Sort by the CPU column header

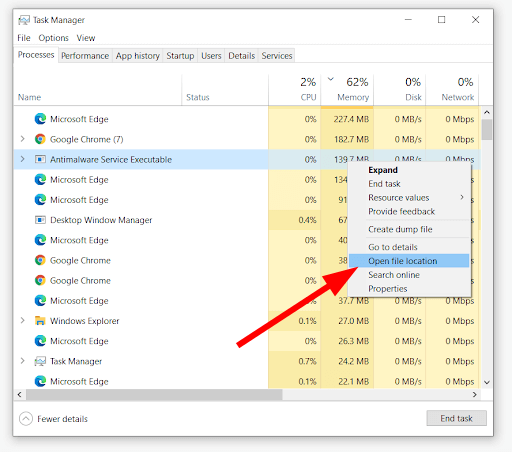click(294, 90)
